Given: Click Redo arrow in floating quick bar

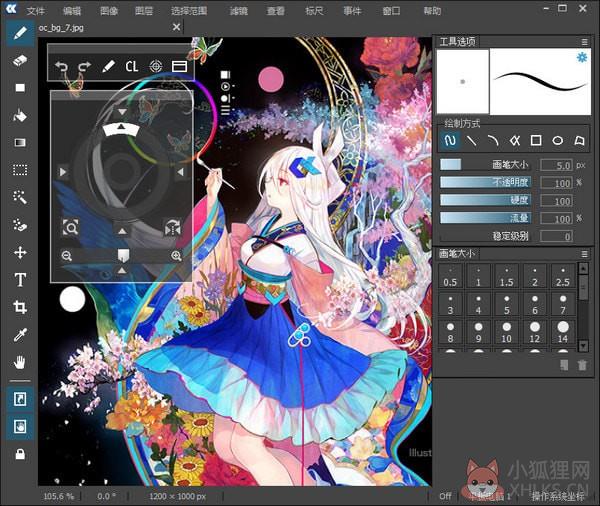Looking at the screenshot, I should [x=84, y=67].
